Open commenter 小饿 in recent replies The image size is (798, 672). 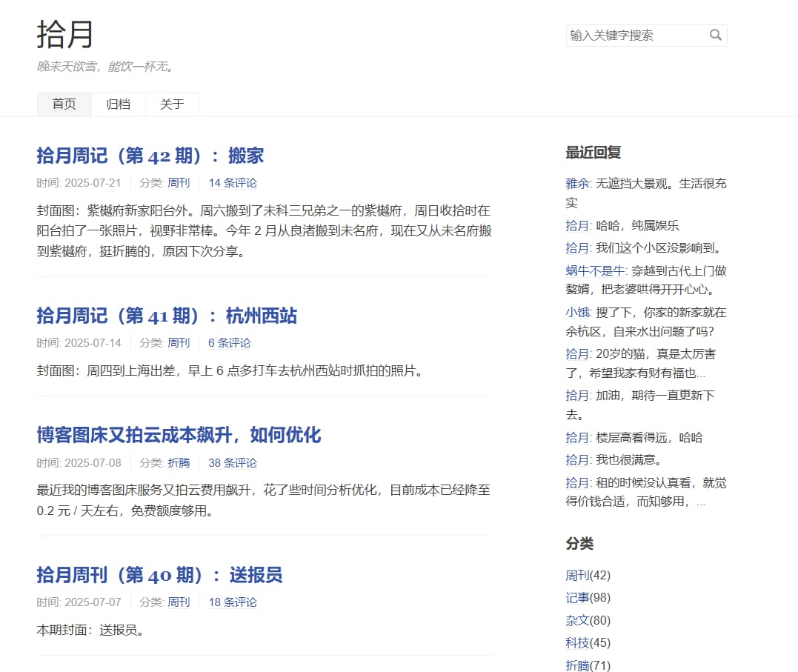pyautogui.click(x=578, y=313)
